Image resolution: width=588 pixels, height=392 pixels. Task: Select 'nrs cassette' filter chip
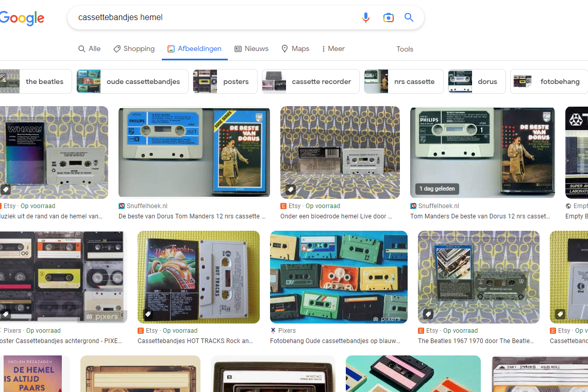click(404, 81)
